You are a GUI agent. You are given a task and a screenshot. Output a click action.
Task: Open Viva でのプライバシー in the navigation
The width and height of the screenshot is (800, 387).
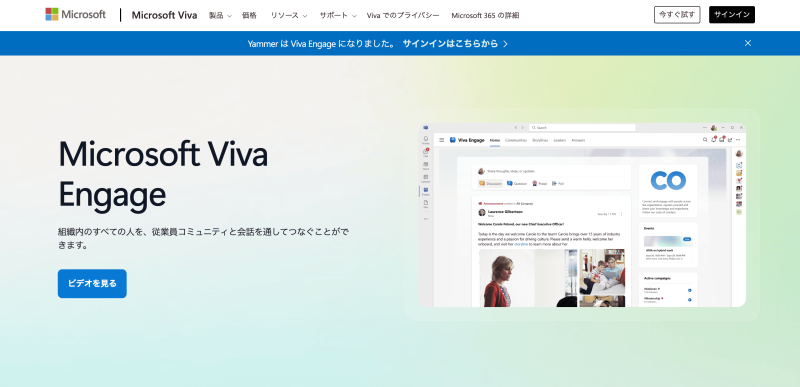(x=403, y=15)
